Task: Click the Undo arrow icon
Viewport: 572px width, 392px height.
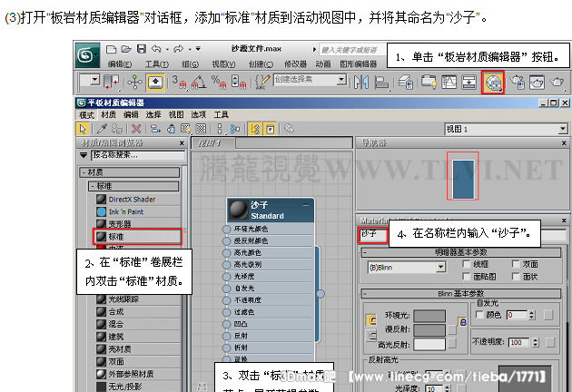Action: coord(156,49)
